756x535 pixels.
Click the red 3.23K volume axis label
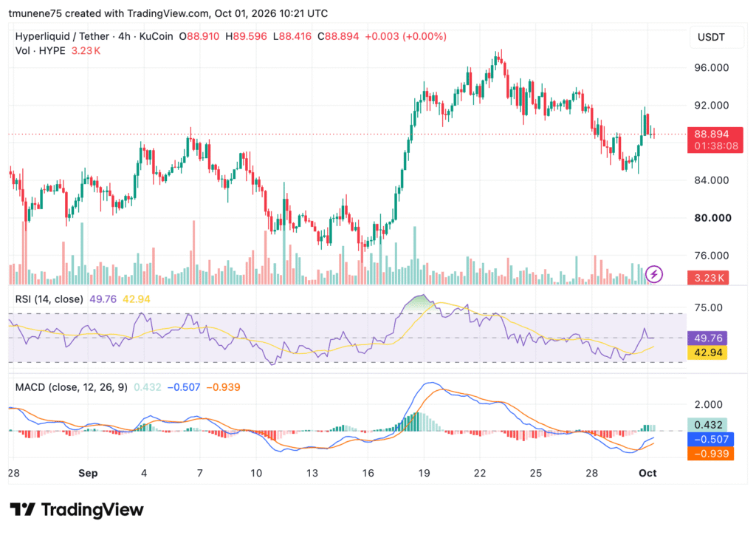pyautogui.click(x=708, y=278)
